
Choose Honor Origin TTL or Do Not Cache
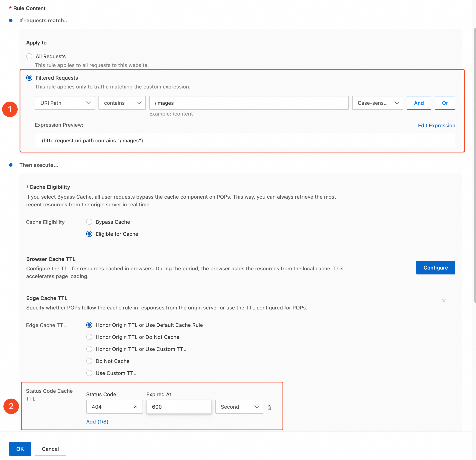89,337
